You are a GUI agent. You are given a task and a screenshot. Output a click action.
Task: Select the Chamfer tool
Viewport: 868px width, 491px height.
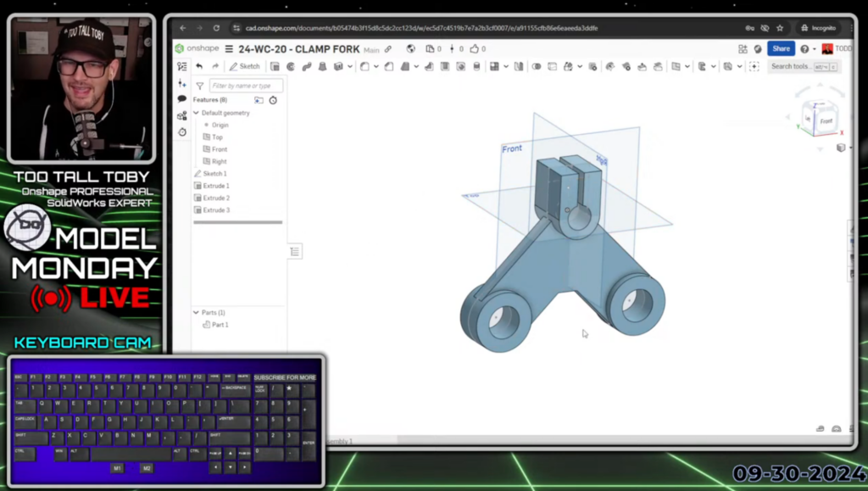[389, 66]
